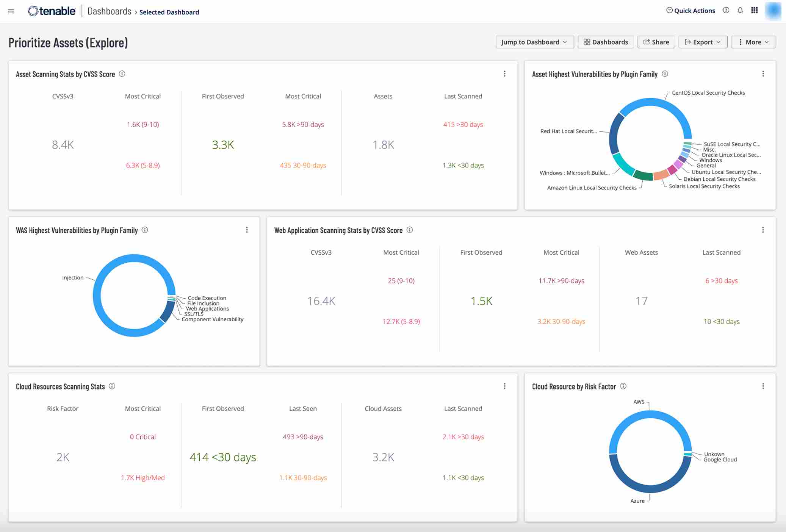The width and height of the screenshot is (786, 532).
Task: Click the Share button
Action: pos(656,42)
